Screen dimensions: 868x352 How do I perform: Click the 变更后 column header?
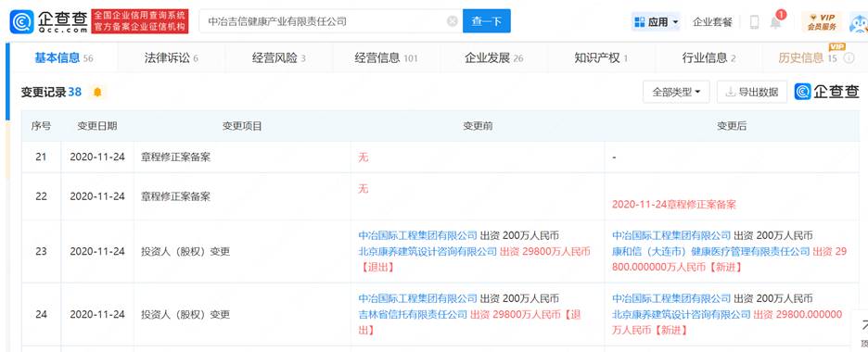(732, 126)
